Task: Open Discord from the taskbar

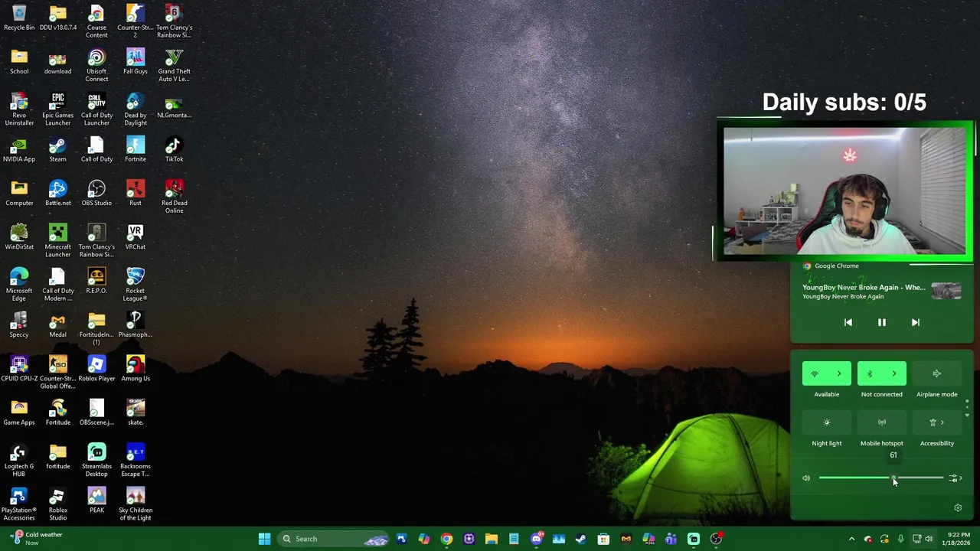Action: [537, 539]
